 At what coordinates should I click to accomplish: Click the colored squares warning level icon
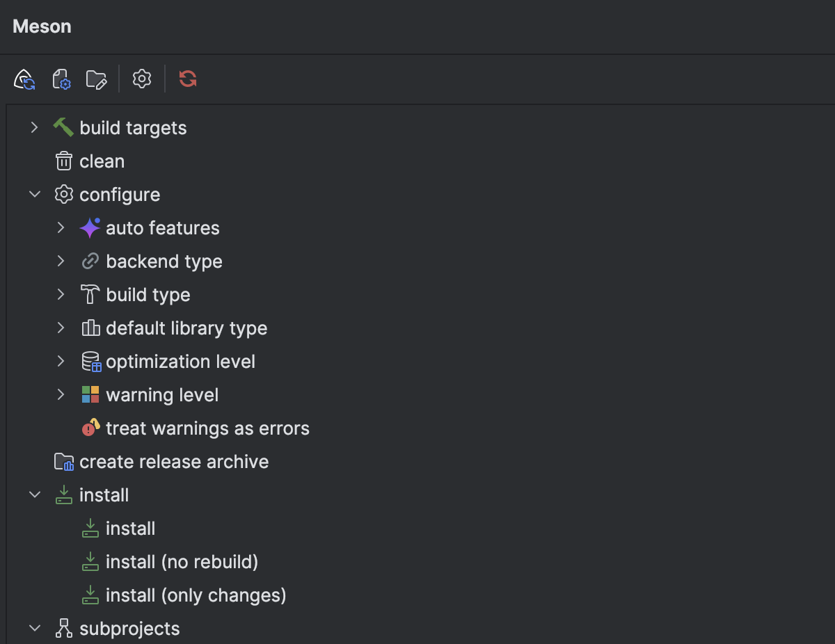point(90,395)
